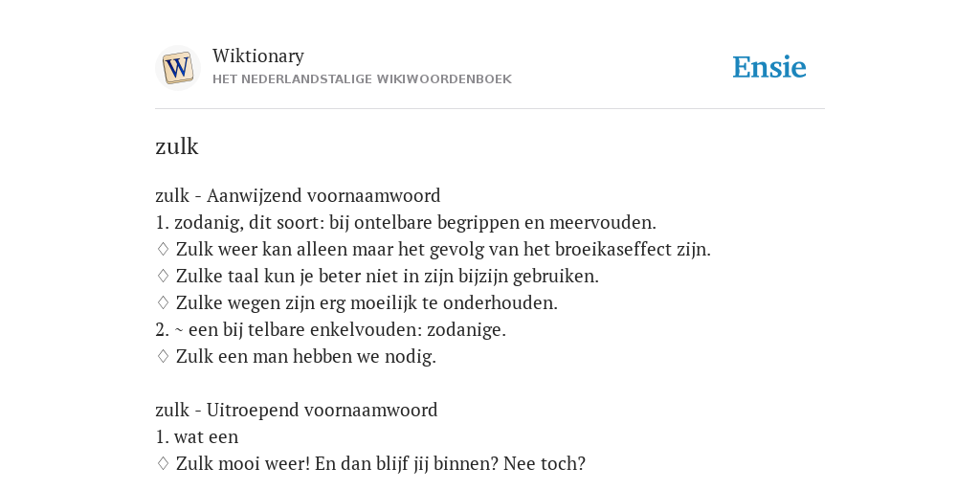Click diamond bullet before Zulk mooi weer

click(x=163, y=464)
